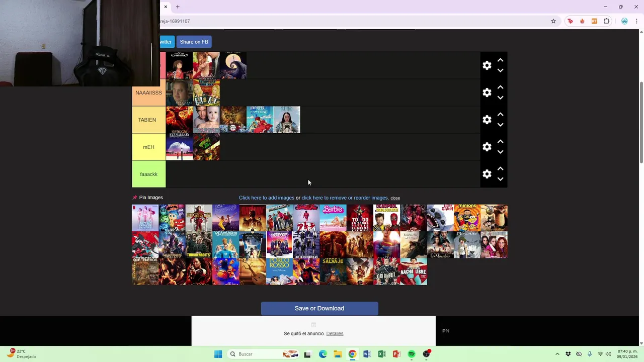Select the Whisper of the Heart poster
The height and width of the screenshot is (362, 644).
260,120
